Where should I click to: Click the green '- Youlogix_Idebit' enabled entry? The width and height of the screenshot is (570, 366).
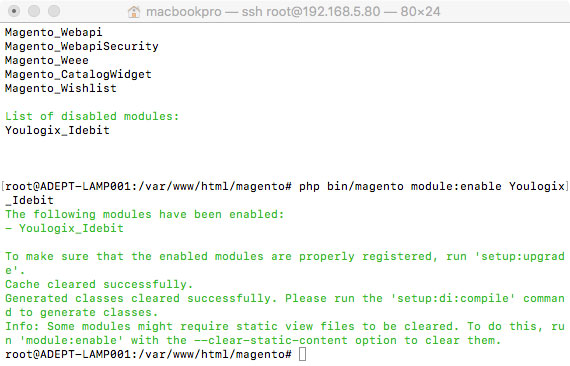coord(64,228)
